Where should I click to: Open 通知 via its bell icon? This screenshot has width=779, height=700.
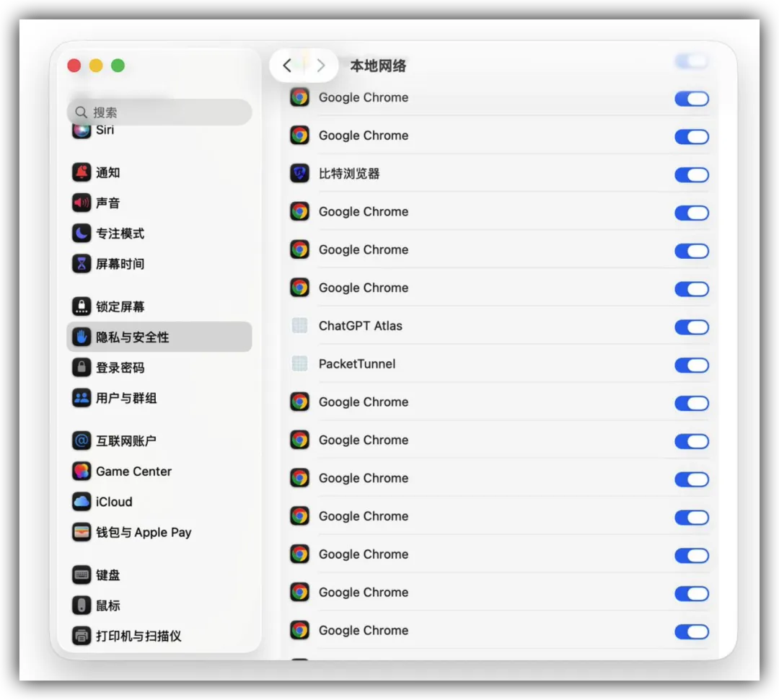[82, 172]
